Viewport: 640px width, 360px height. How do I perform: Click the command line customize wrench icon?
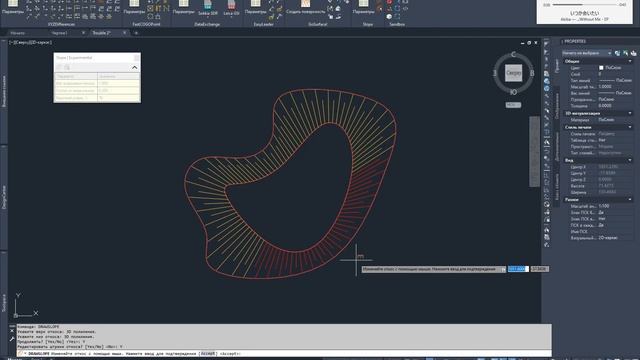(x=12, y=339)
